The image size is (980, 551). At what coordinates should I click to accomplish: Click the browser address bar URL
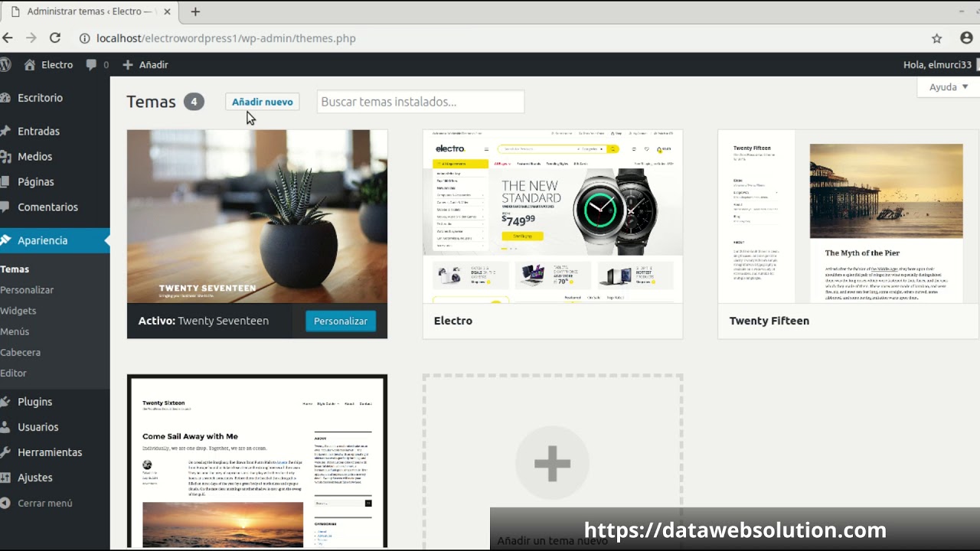[x=226, y=38]
